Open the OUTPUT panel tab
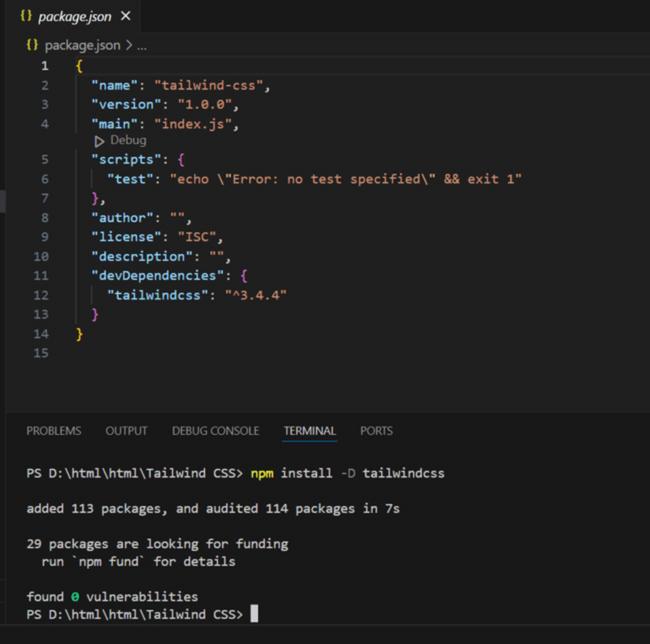 point(126,431)
